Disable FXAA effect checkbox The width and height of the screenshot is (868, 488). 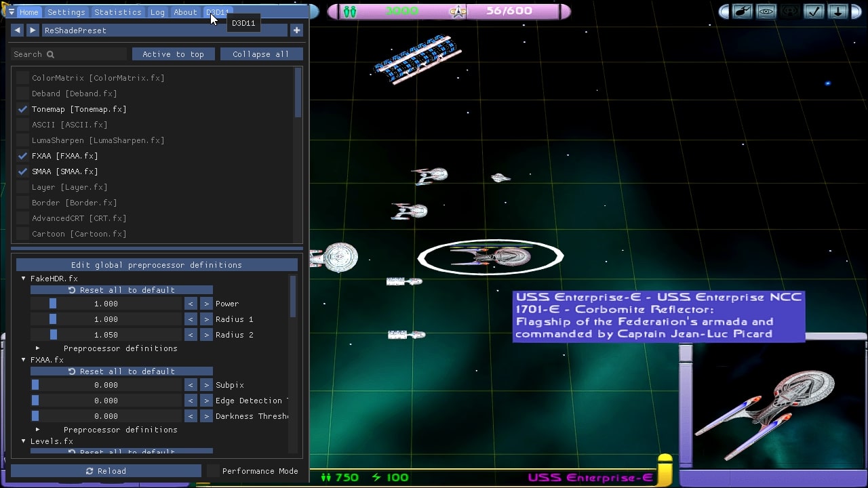[22, 156]
